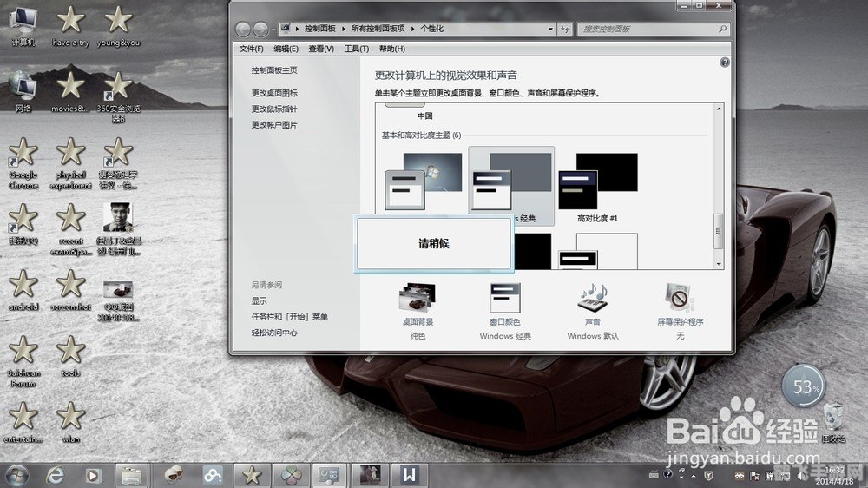Click the 搜索控制面板 search field

point(647,29)
